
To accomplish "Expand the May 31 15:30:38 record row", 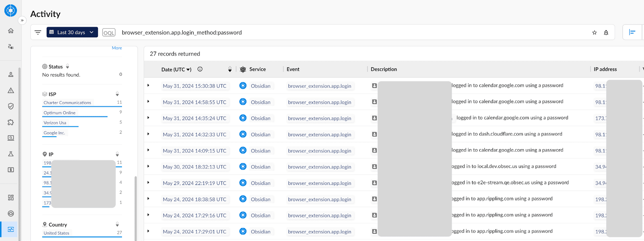I will (x=149, y=85).
